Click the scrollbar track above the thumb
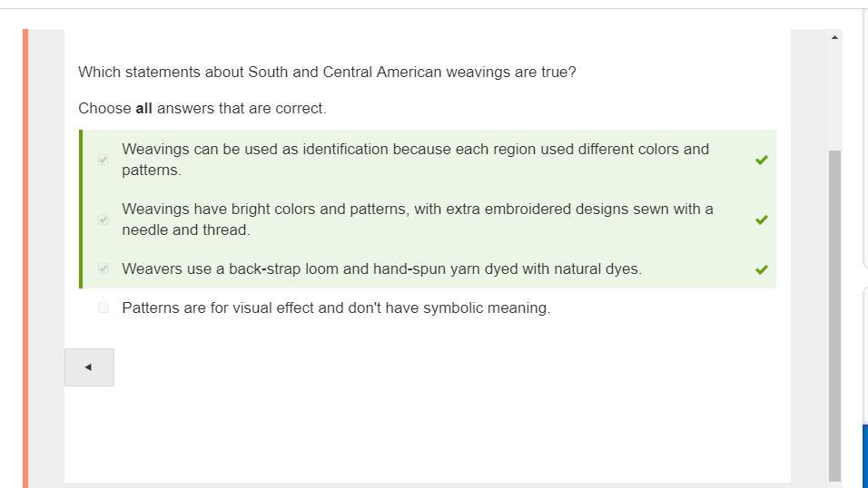 click(834, 97)
